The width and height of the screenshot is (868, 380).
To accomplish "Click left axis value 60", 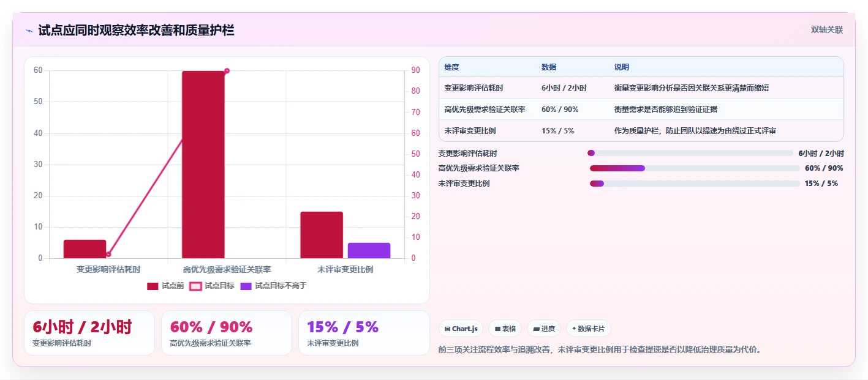I will tap(38, 70).
